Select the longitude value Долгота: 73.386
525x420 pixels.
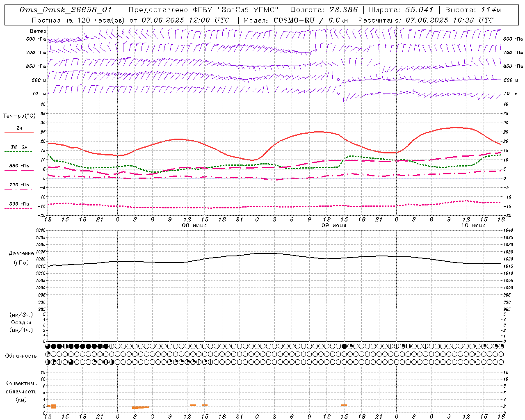tap(324, 10)
